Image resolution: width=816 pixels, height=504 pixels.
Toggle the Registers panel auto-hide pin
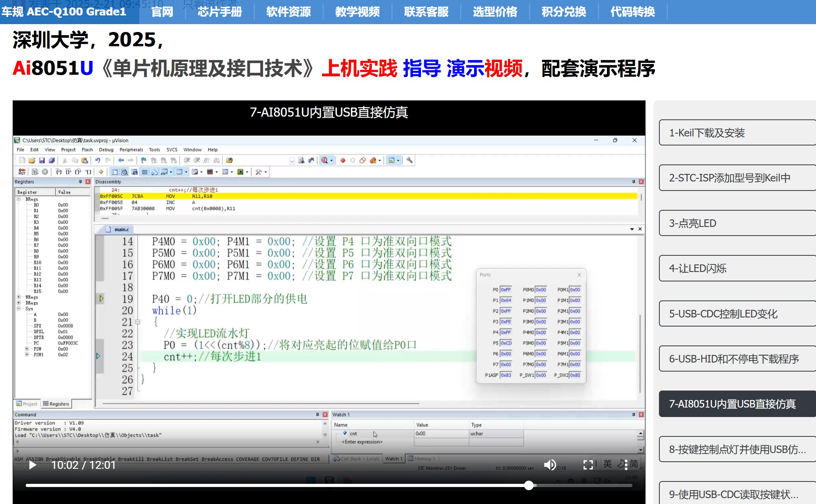(80, 182)
